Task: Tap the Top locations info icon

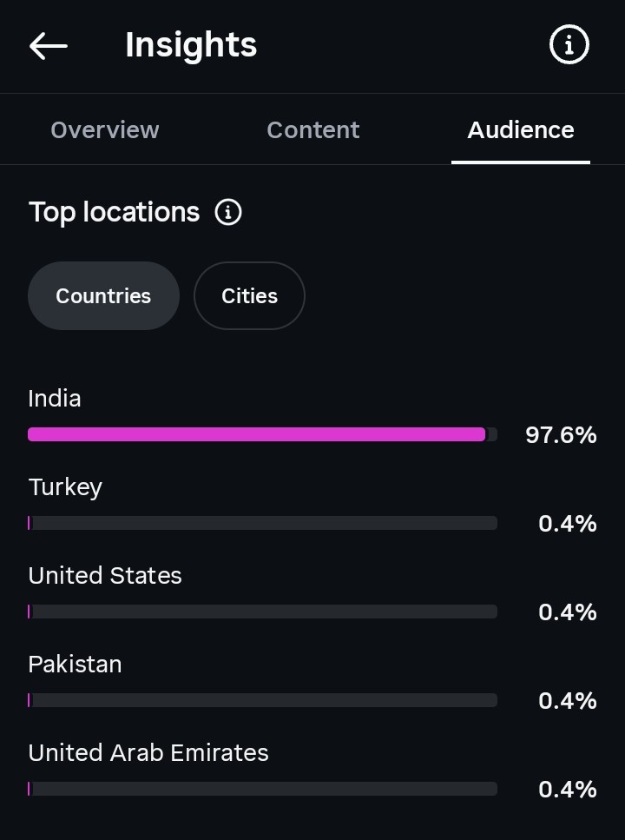Action: point(228,212)
